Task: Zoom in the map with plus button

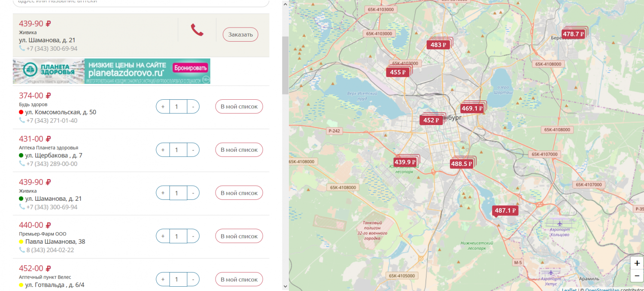Action: click(637, 263)
